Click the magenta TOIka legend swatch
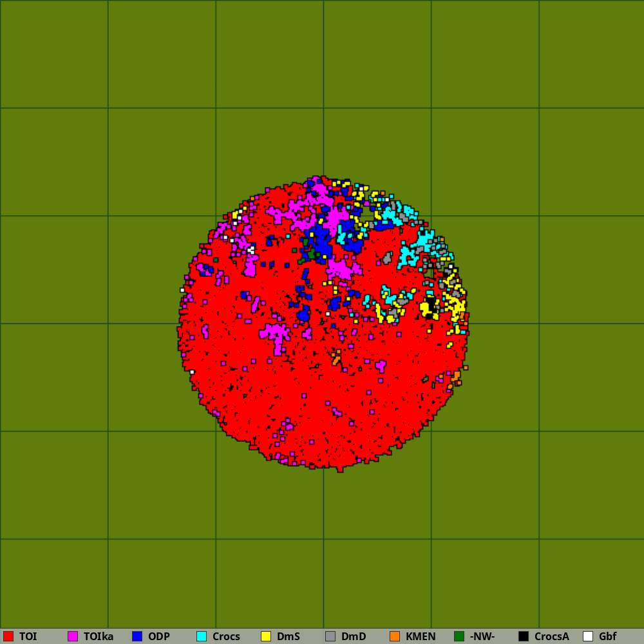 (73, 636)
